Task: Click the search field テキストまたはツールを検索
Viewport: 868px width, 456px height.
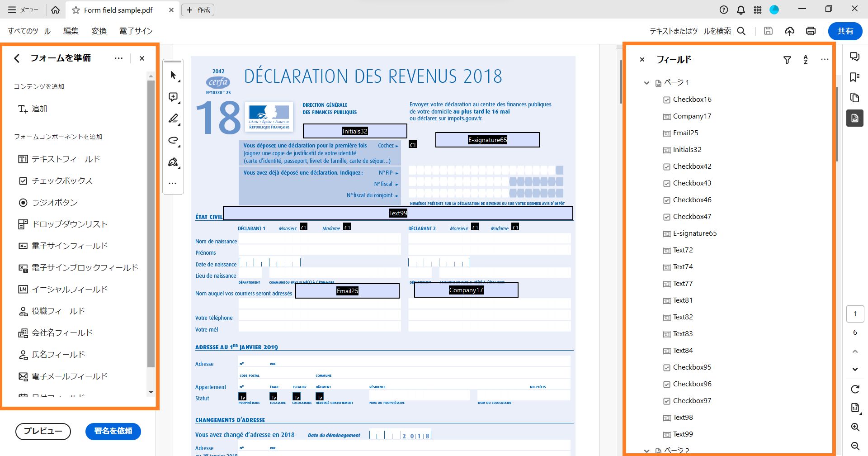Action: coord(698,31)
